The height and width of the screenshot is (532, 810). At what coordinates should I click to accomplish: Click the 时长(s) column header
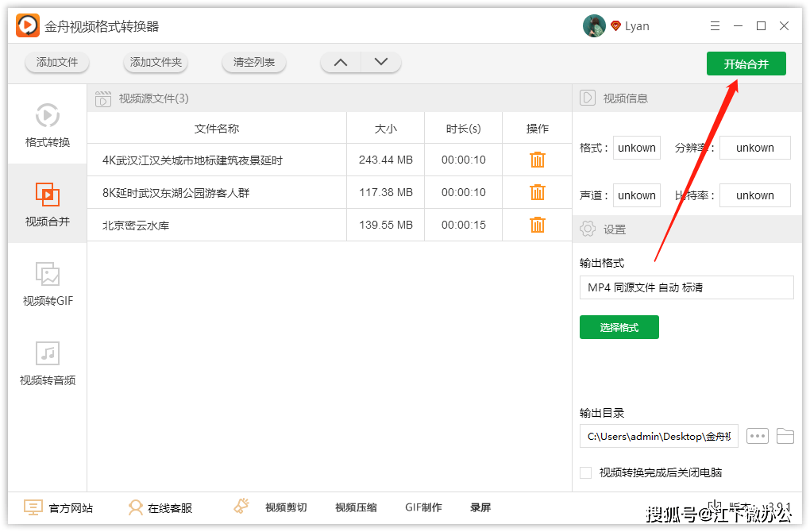click(464, 129)
